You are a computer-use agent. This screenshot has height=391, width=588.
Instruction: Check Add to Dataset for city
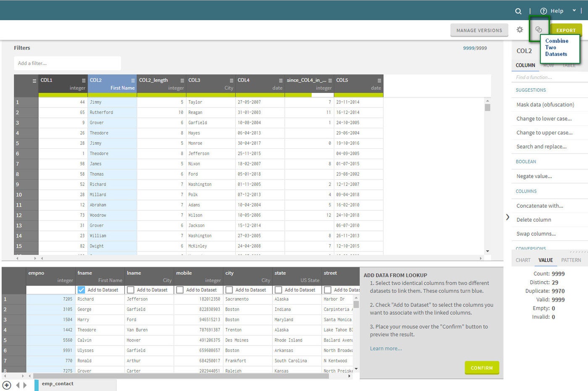pos(229,290)
